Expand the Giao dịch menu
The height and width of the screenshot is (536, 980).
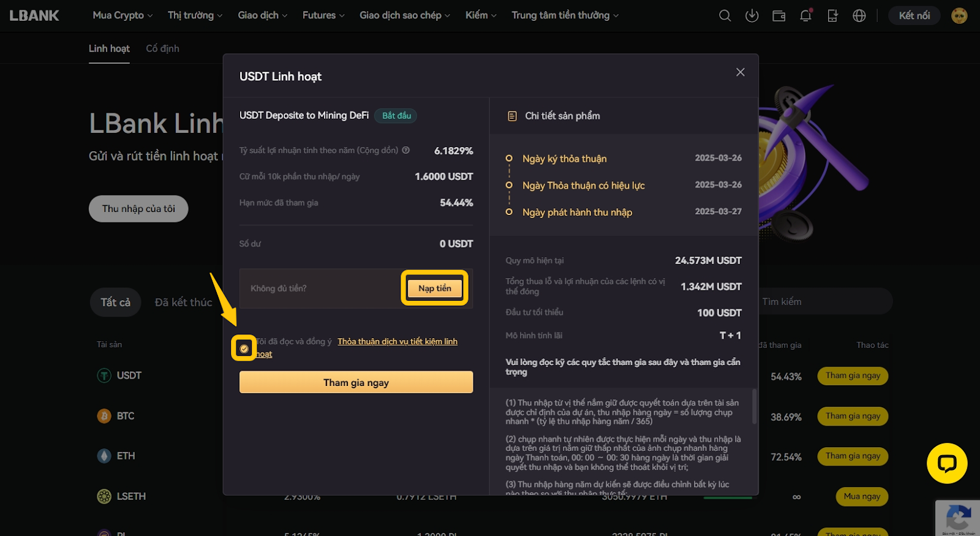(262, 15)
